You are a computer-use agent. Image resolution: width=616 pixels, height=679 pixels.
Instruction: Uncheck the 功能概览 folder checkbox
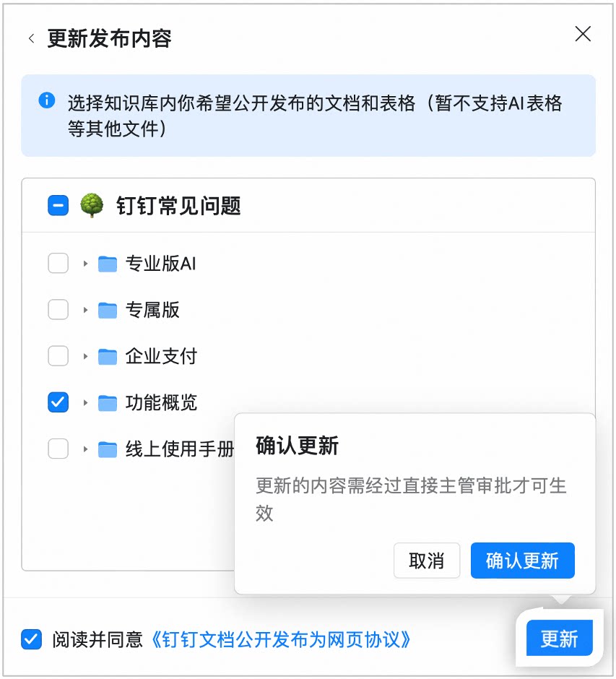point(58,402)
